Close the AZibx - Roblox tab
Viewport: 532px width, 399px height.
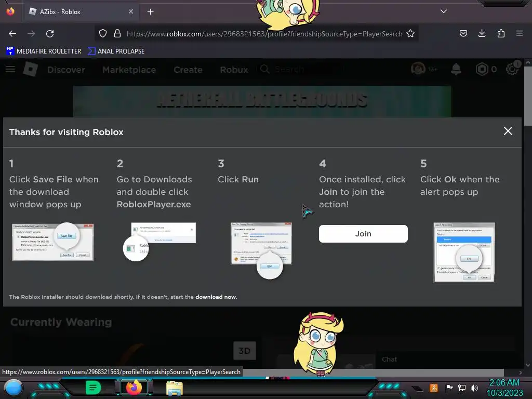(x=131, y=11)
